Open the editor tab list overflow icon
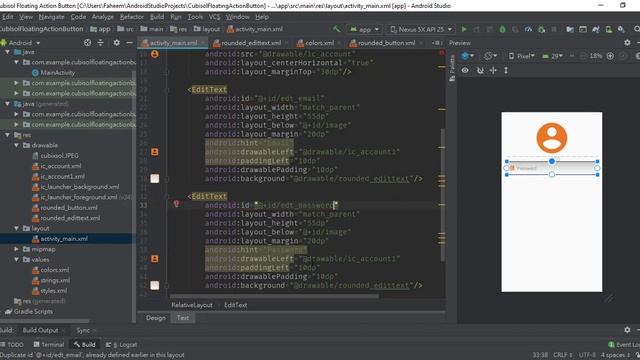Viewport: 640px width, 360px height. (436, 43)
